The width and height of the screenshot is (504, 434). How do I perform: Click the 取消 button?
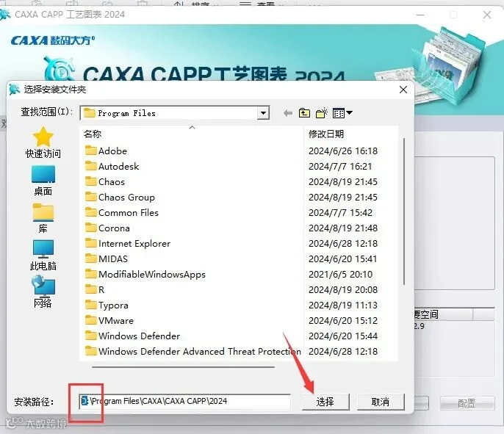[x=381, y=402]
